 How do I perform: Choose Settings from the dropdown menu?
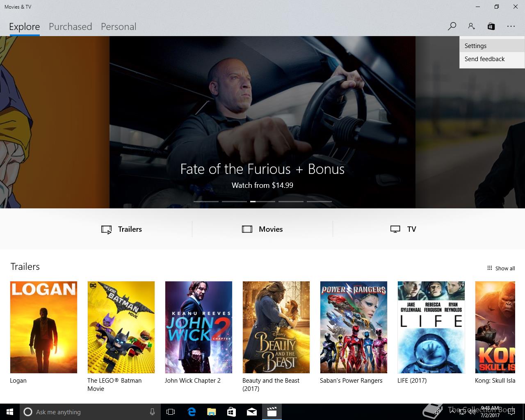tap(492, 46)
